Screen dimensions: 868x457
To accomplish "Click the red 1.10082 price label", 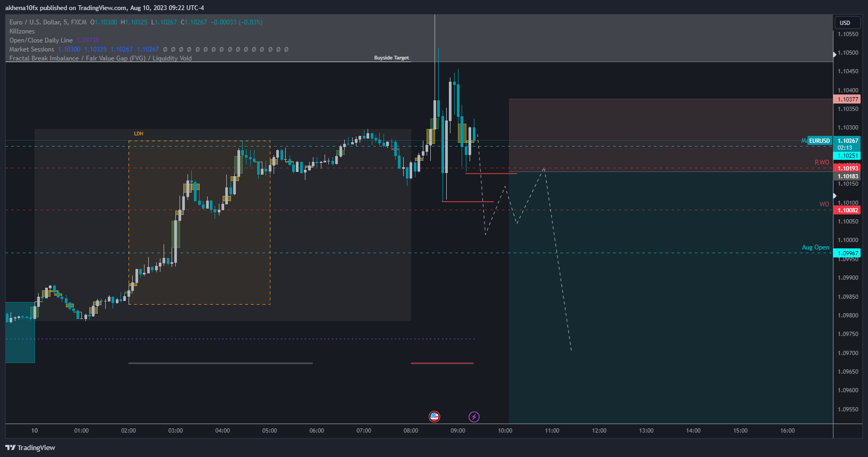I will pyautogui.click(x=847, y=210).
